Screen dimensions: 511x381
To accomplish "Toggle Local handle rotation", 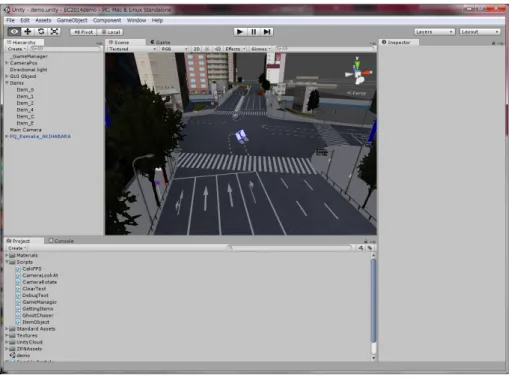I will [110, 32].
